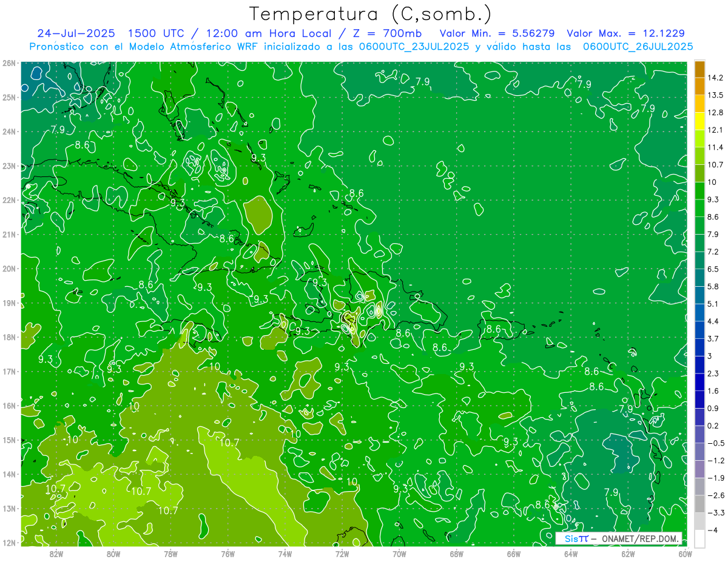Select the 68W longitude tick label
Screen dimensions: 728x562
[457, 554]
